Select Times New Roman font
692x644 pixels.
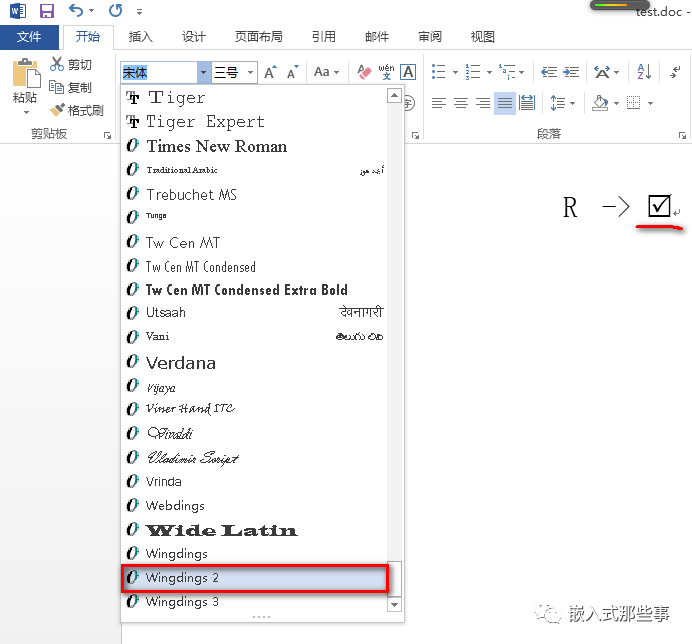[x=254, y=146]
